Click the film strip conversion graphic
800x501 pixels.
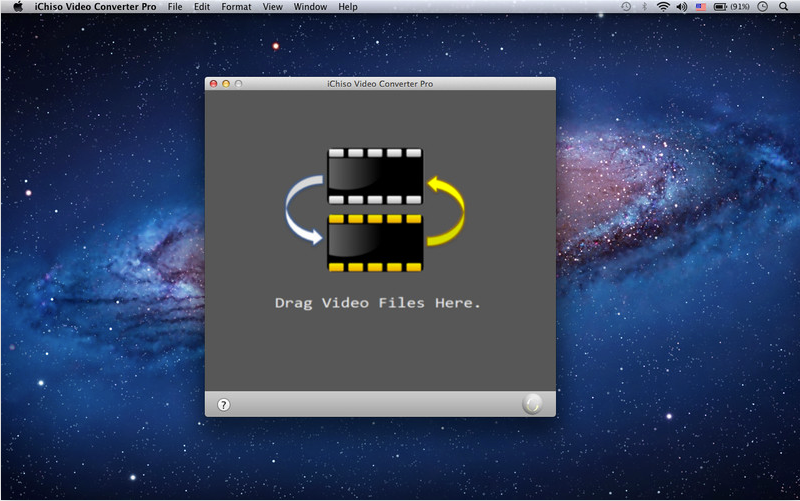[x=375, y=210]
